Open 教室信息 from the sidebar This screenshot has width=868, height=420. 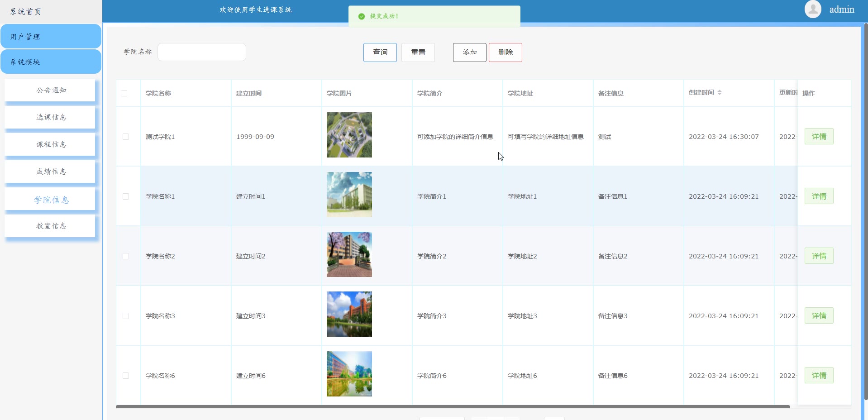point(51,226)
